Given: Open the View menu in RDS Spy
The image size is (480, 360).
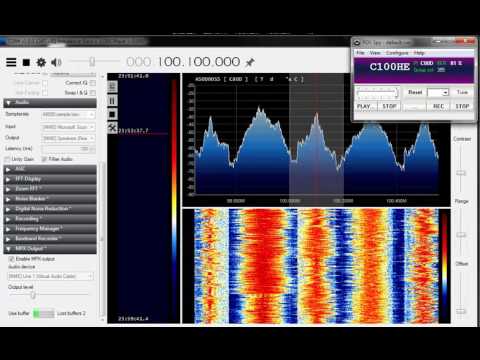Looking at the screenshot, I should pos(375,53).
